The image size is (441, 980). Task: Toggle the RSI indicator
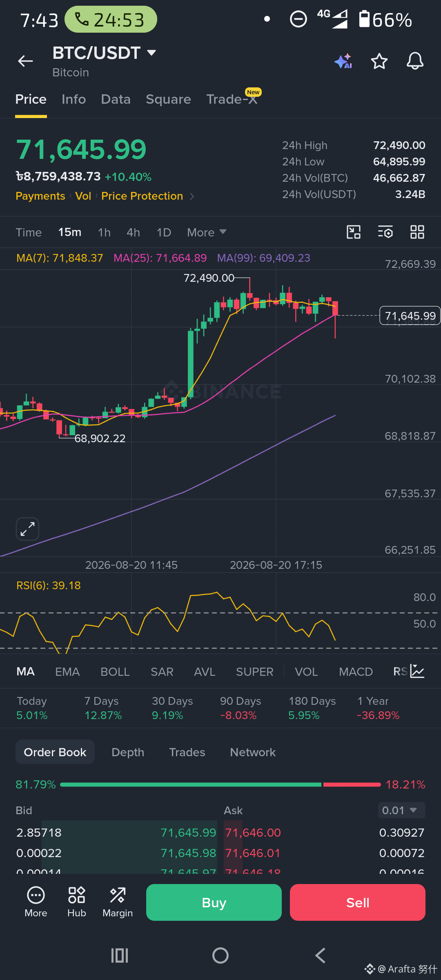point(400,672)
